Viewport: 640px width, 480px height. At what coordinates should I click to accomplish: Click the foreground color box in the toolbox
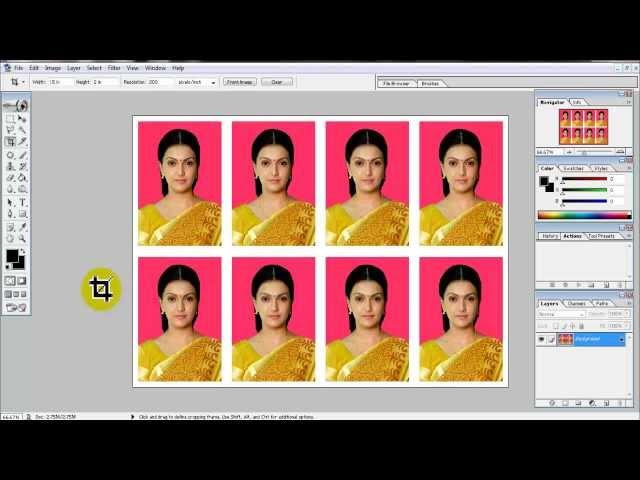tap(12, 256)
